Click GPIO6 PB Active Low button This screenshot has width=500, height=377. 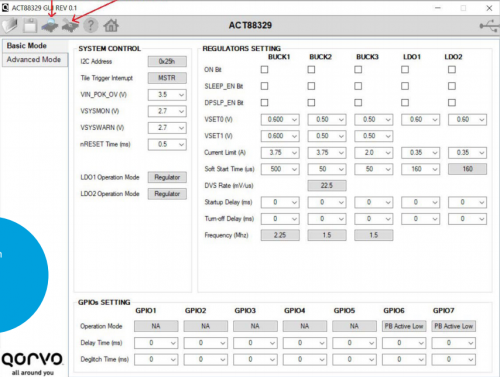(x=404, y=326)
